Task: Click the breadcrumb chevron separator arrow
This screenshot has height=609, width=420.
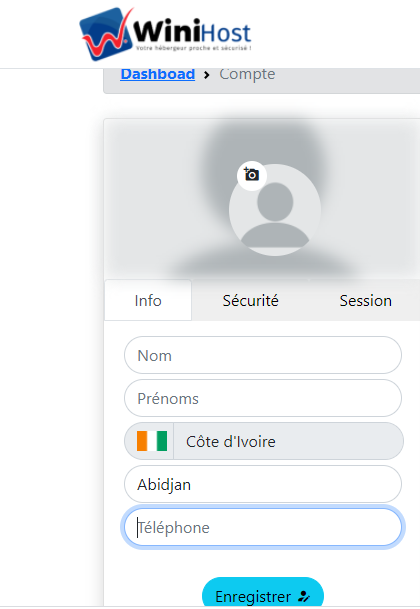Action: click(207, 75)
